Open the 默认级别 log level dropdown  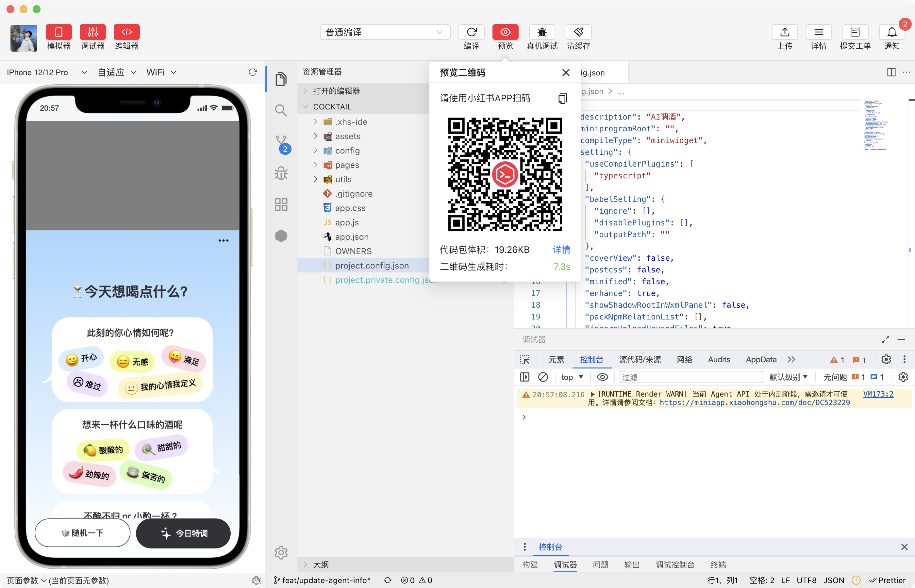coord(788,377)
